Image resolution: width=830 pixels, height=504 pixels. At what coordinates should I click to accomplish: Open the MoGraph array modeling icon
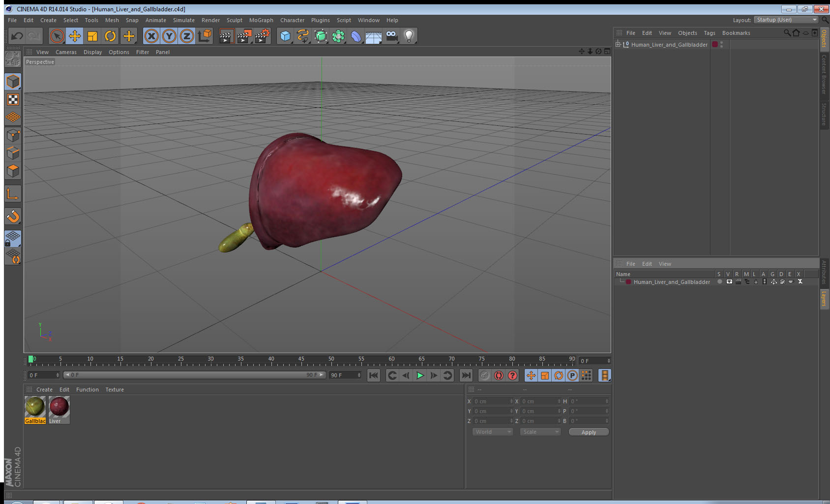click(338, 36)
